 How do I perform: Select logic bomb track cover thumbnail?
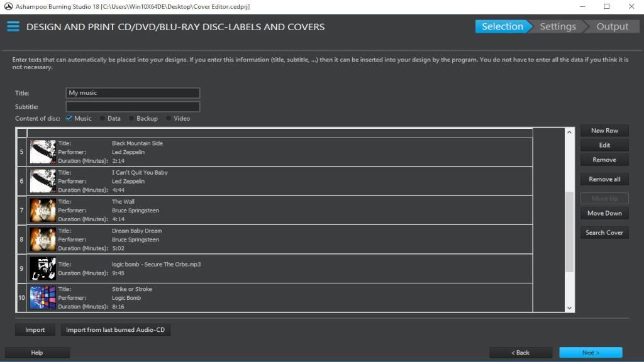pos(43,269)
